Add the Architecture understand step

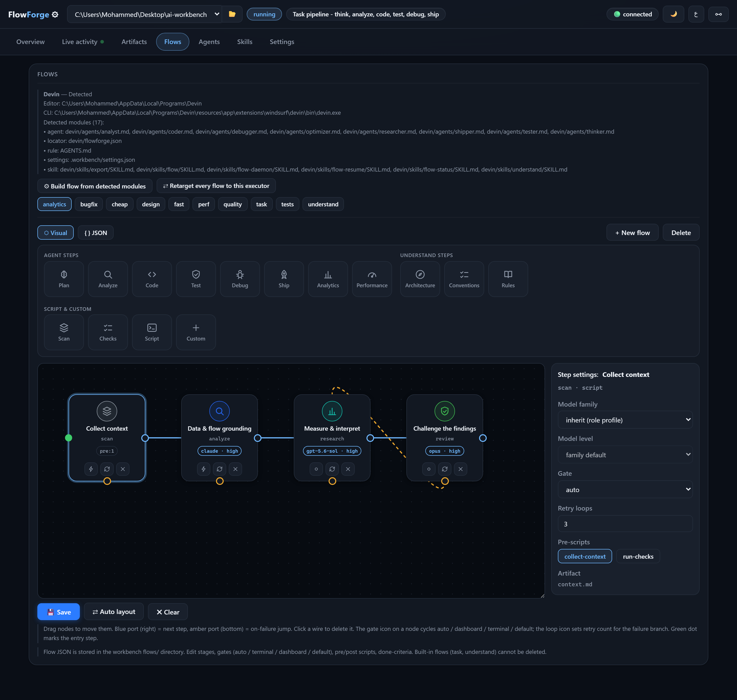(420, 279)
